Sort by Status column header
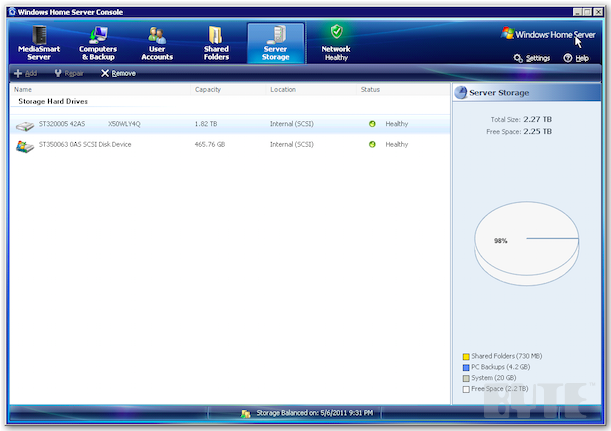 click(x=370, y=90)
